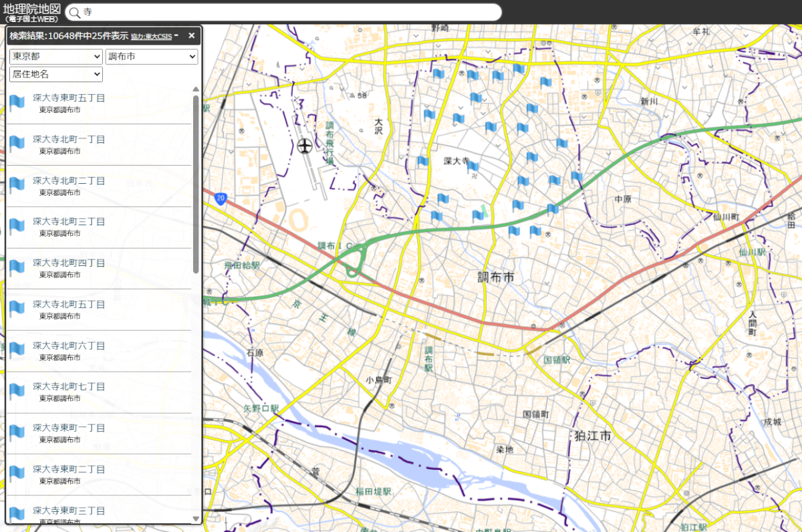Open the 協力:東大CSIS link
Viewport: 802px width, 532px height.
pyautogui.click(x=152, y=36)
